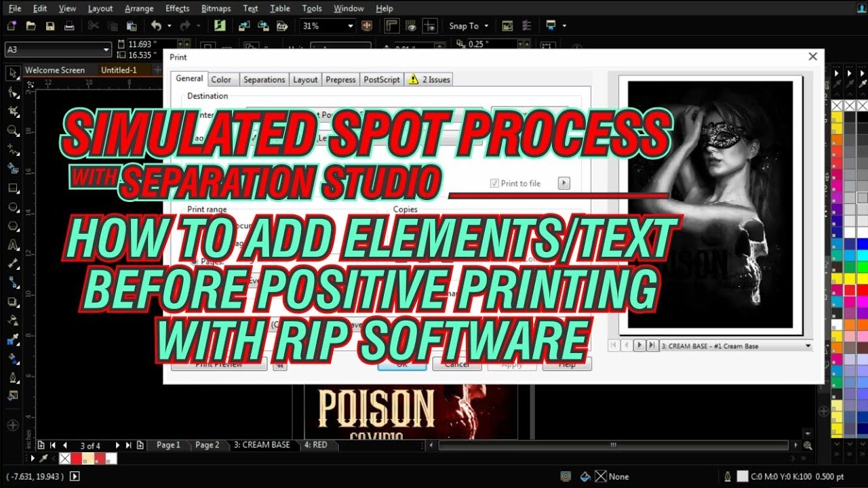Open the A3 page size dropdown
The width and height of the screenshot is (868, 488).
point(106,49)
